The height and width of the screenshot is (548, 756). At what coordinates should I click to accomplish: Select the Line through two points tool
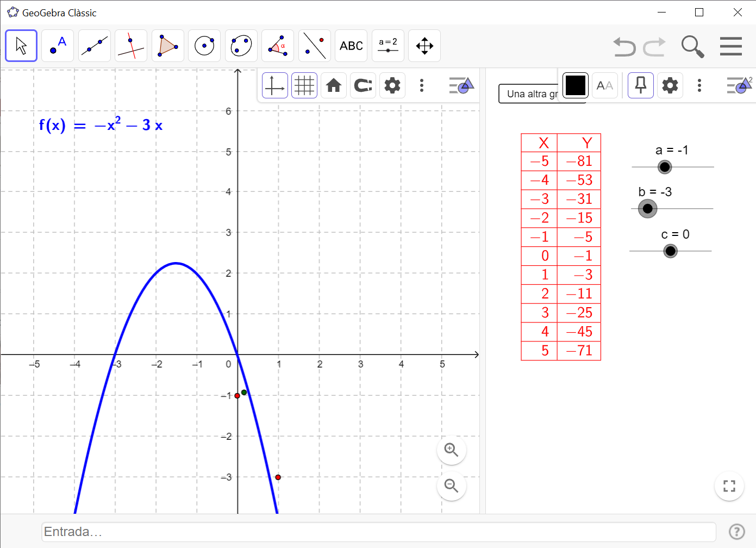[95, 46]
